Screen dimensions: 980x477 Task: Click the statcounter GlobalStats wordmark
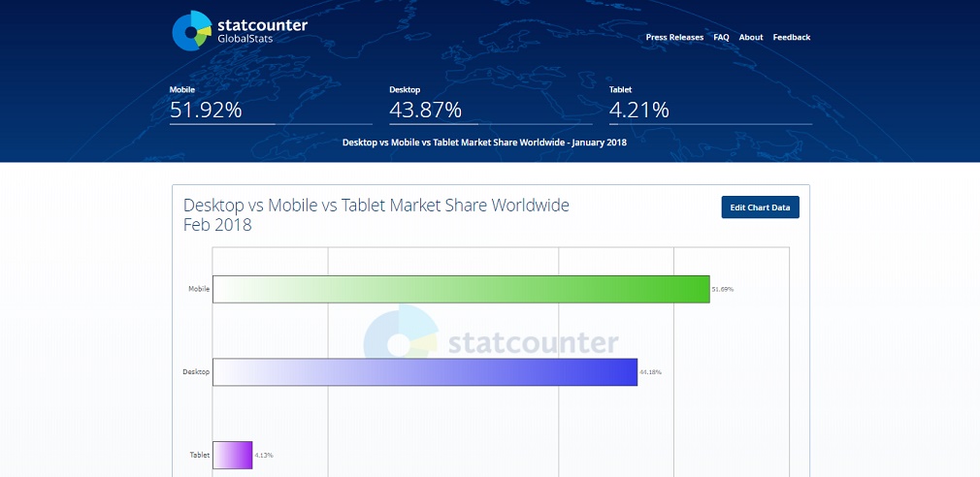[x=263, y=30]
